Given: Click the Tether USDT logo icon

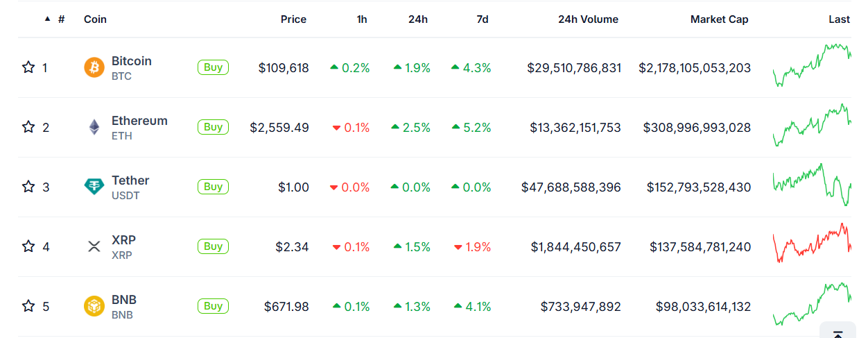Looking at the screenshot, I should click(94, 187).
